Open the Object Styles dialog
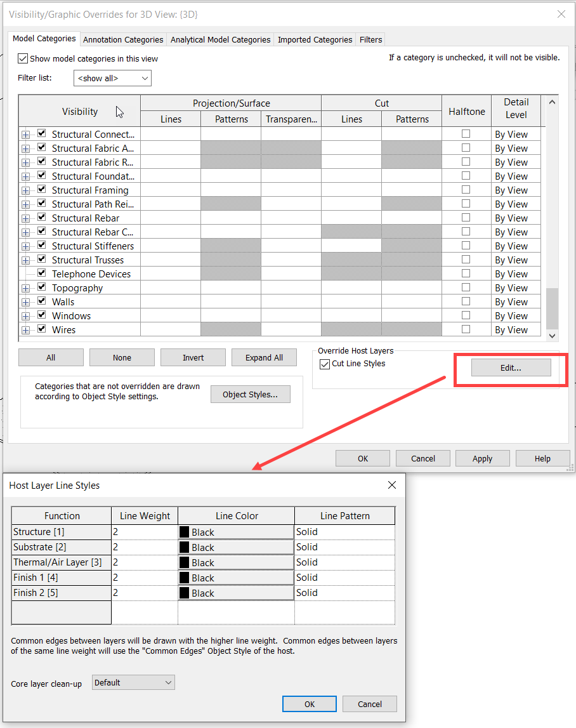 pos(250,394)
